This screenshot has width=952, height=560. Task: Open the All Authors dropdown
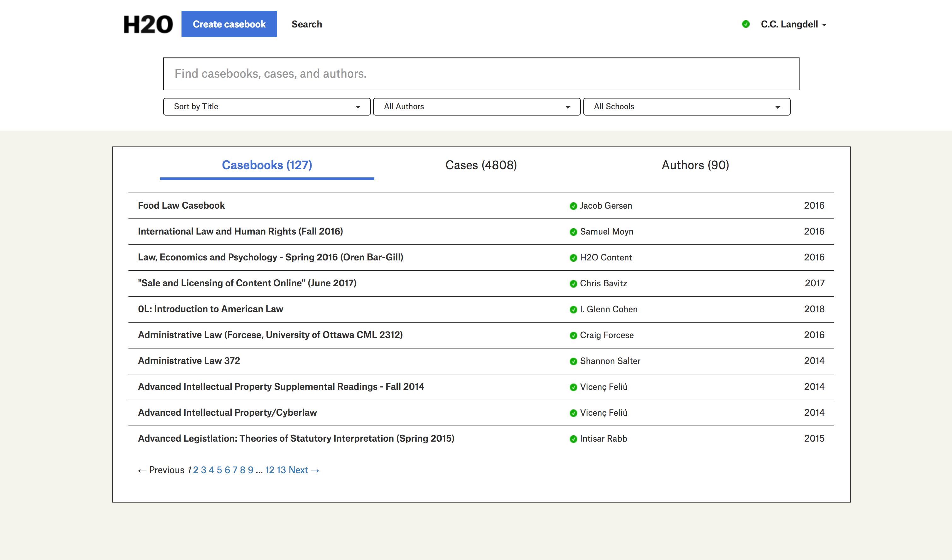pos(476,107)
